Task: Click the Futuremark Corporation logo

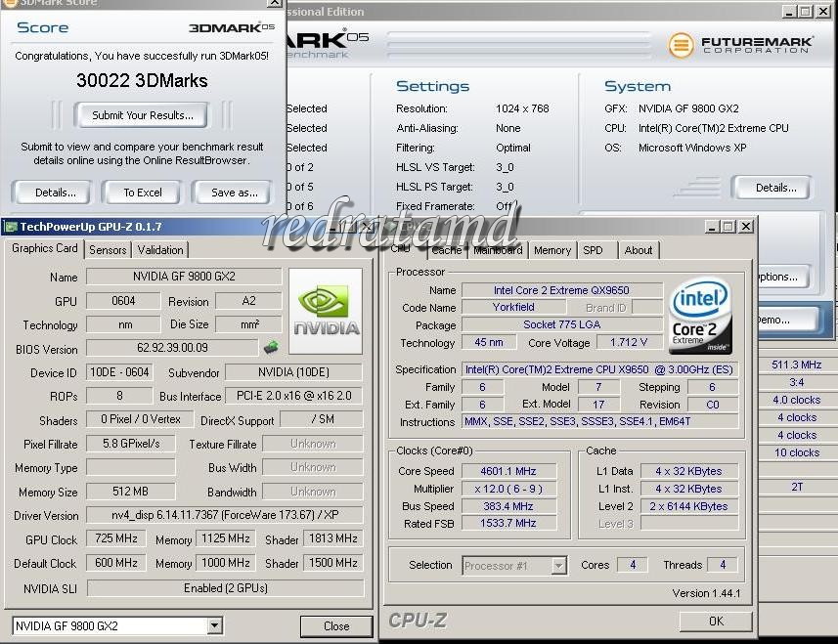Action: pos(740,45)
